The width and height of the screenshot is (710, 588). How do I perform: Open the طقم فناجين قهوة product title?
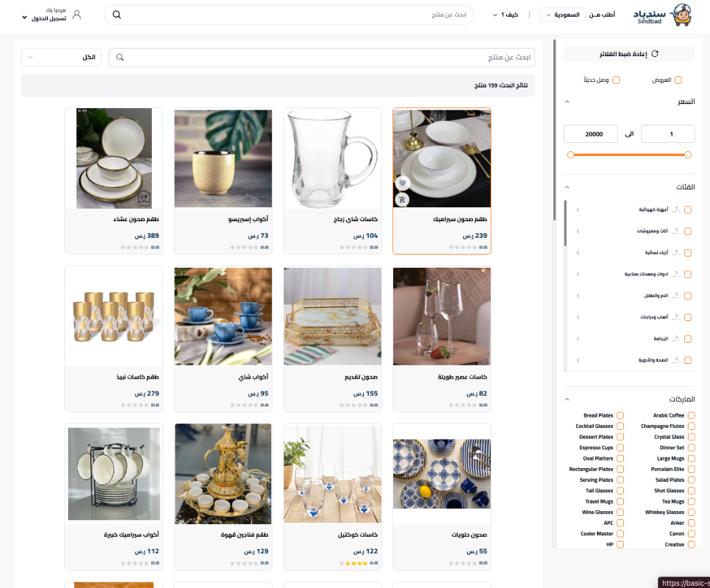point(245,535)
